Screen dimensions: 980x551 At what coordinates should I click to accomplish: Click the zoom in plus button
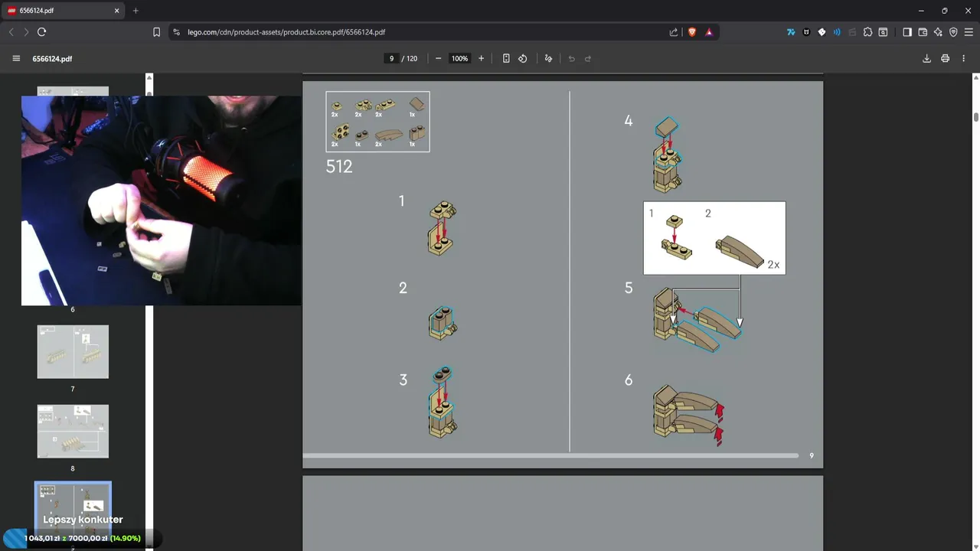click(x=482, y=59)
